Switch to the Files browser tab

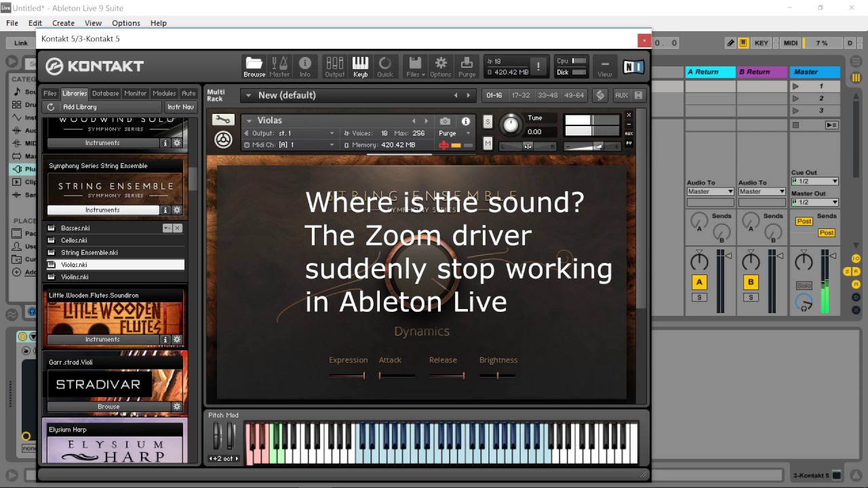click(x=50, y=94)
